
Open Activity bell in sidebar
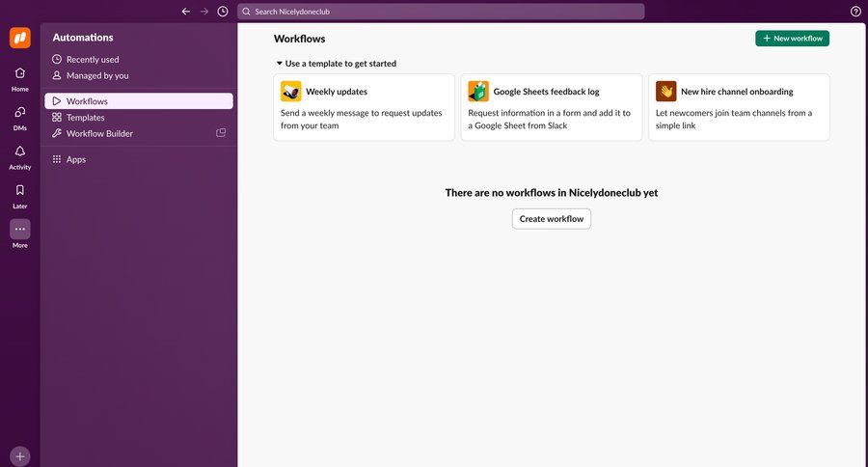(x=20, y=157)
